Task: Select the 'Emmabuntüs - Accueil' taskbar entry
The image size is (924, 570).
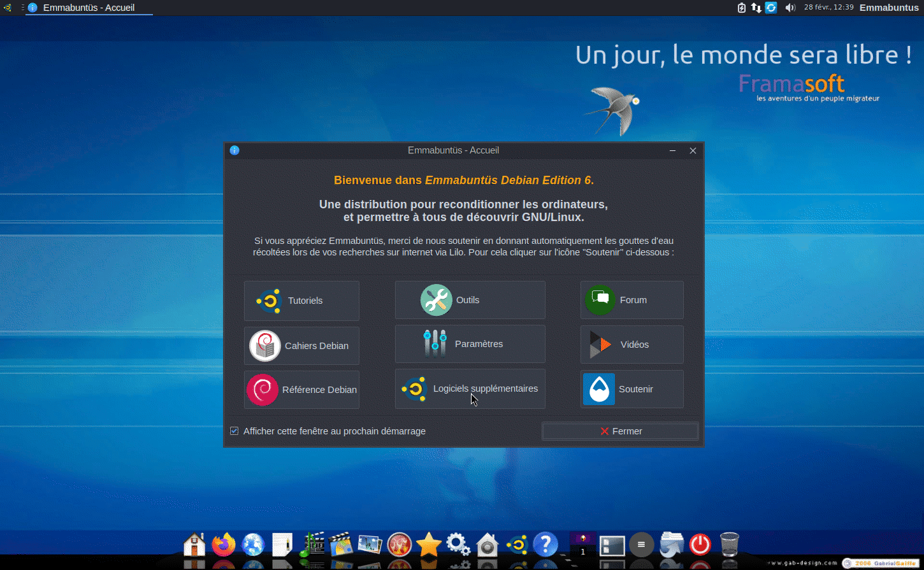Action: click(x=89, y=8)
